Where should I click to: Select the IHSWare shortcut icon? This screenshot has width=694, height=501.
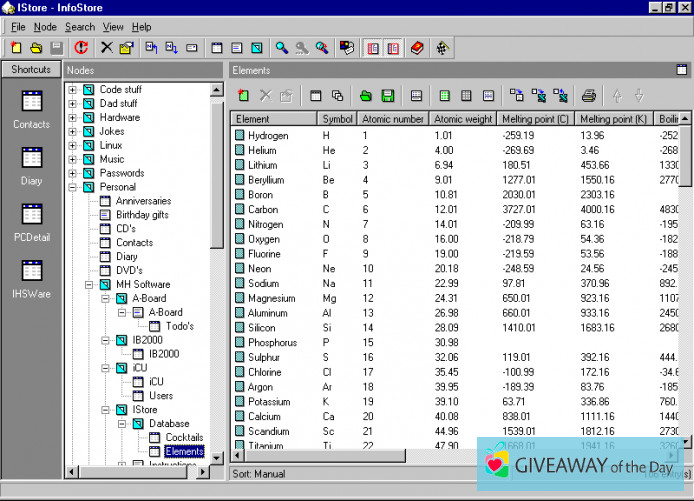click(31, 271)
